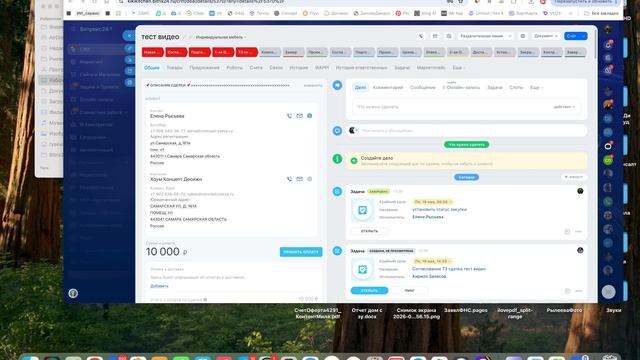This screenshot has width=640, height=360.
Task: Set the deal stage to Новая
Action: coord(153,52)
